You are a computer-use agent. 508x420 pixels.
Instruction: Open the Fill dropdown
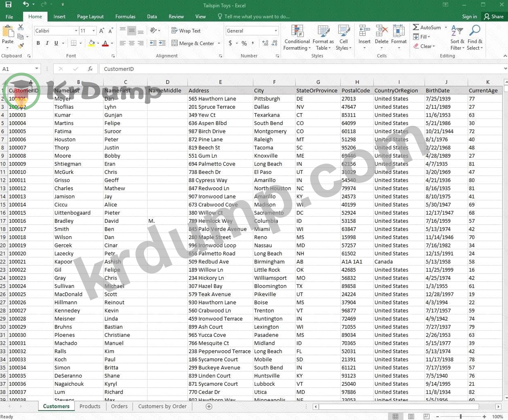(422, 37)
